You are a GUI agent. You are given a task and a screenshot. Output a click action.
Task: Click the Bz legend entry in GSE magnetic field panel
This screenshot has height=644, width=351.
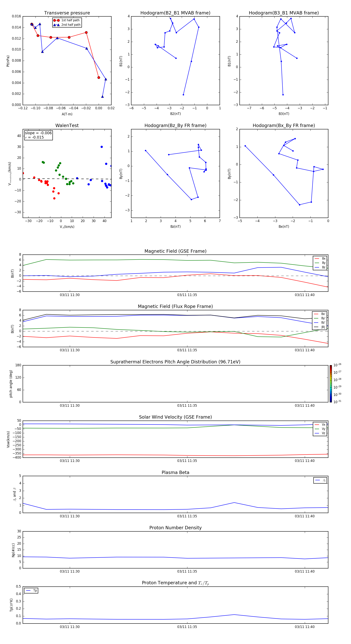click(x=320, y=268)
